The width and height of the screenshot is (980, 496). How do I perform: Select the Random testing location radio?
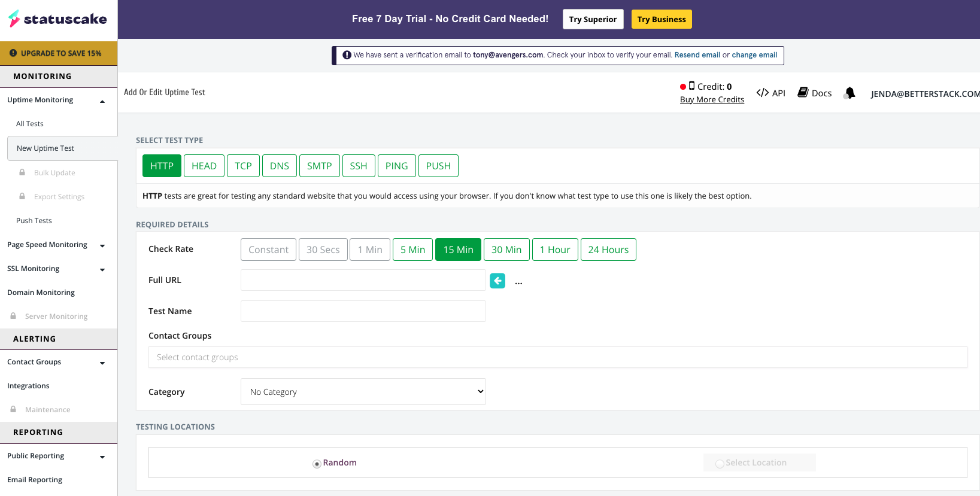[x=317, y=464]
